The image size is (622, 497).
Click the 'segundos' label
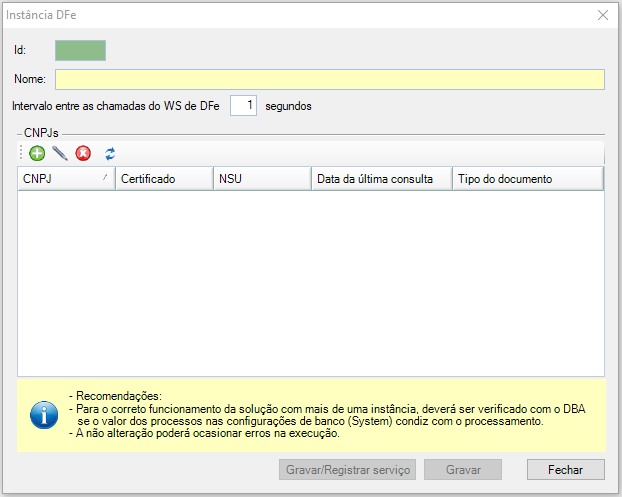288,106
